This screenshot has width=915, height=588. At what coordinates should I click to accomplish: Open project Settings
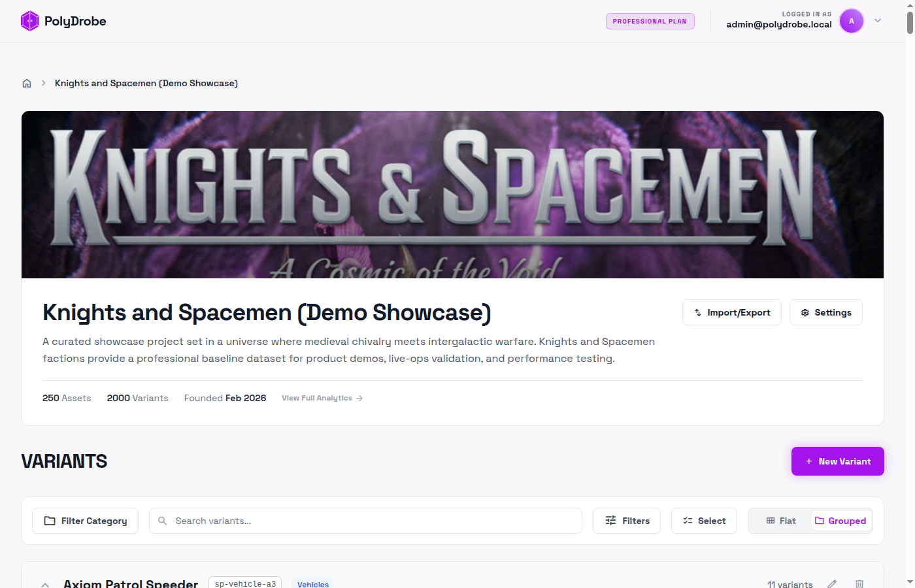[825, 312]
